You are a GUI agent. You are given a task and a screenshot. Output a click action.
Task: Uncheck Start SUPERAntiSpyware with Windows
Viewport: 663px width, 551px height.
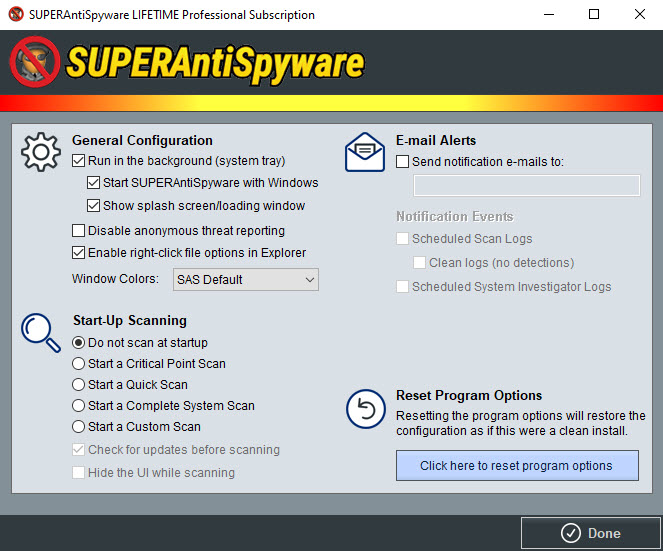[93, 183]
